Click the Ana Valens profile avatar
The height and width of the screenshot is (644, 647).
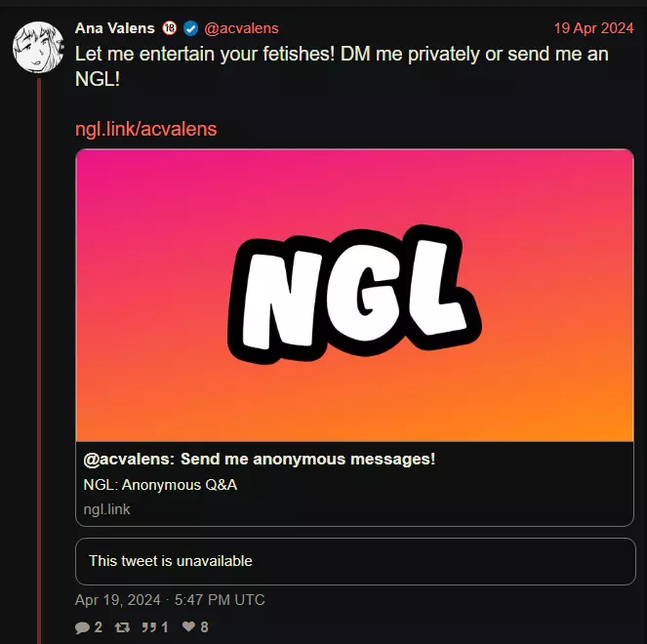pyautogui.click(x=38, y=48)
